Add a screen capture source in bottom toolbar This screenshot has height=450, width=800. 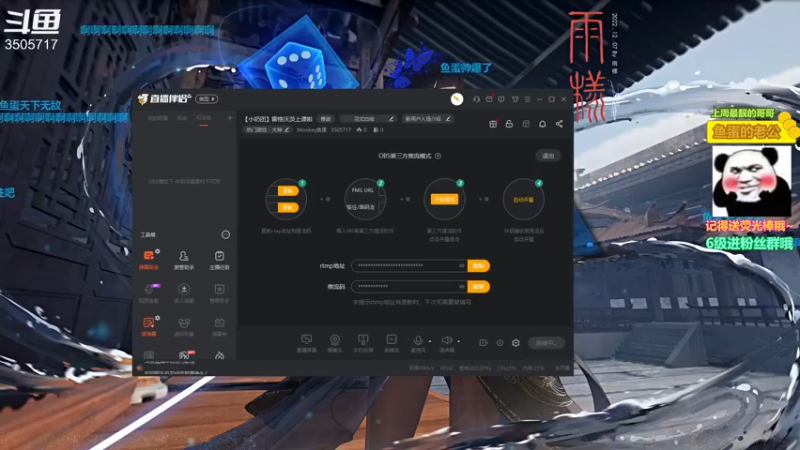click(306, 343)
